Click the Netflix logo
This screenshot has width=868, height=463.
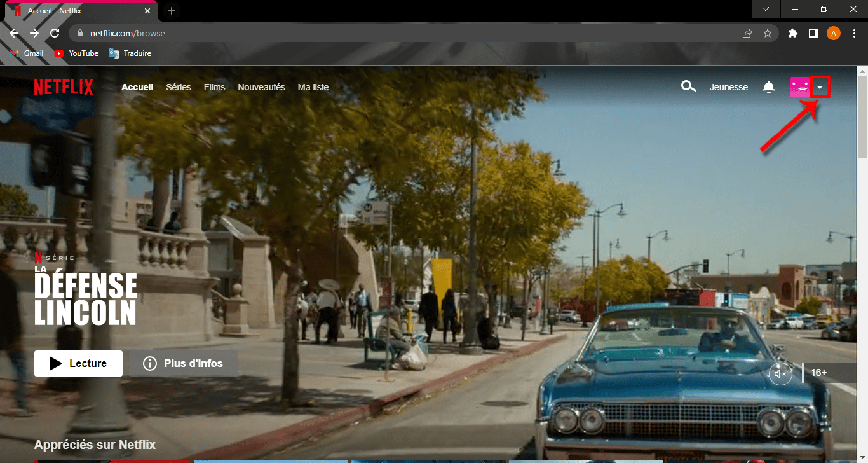pos(64,87)
